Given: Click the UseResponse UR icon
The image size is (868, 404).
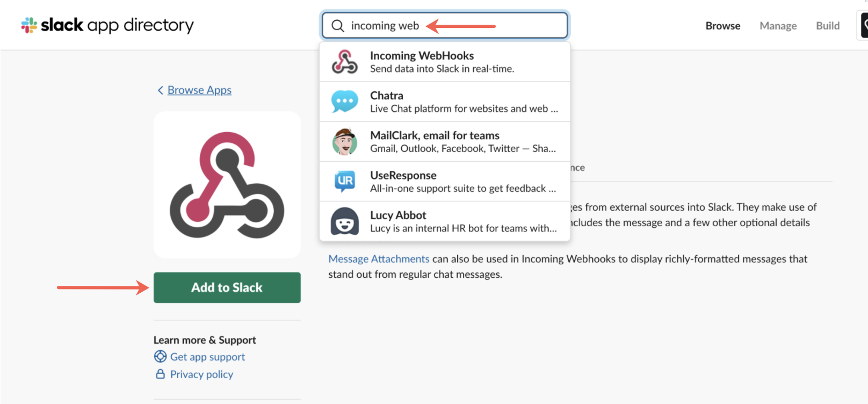Looking at the screenshot, I should coord(345,181).
